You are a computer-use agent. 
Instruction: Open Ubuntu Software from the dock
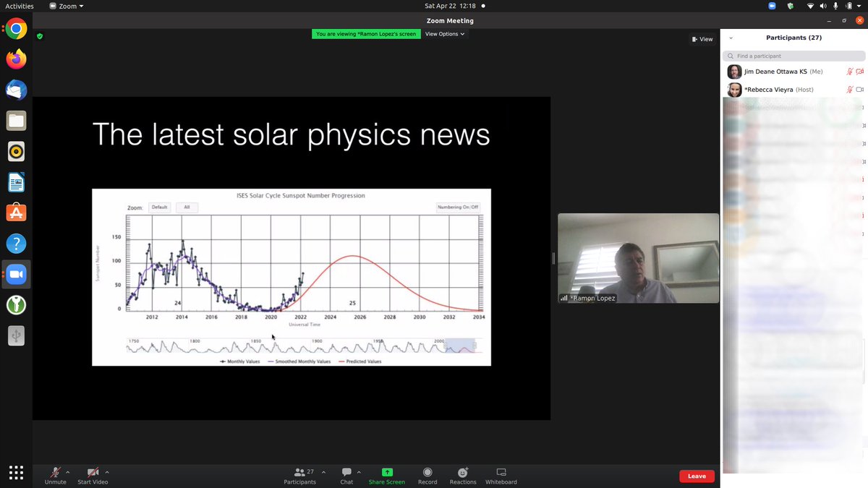click(16, 213)
